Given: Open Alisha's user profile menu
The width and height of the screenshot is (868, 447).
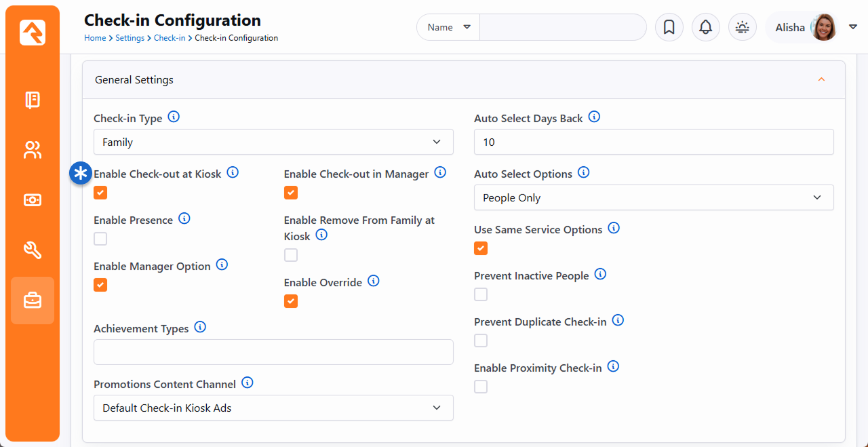Looking at the screenshot, I should (814, 28).
